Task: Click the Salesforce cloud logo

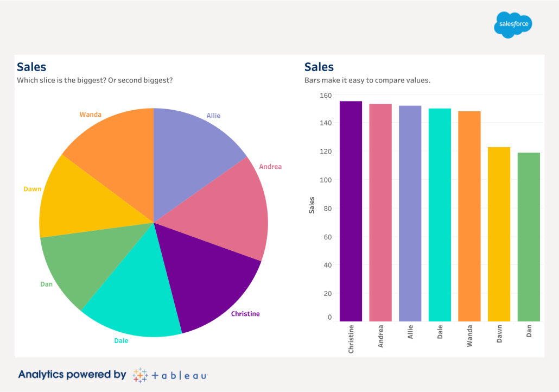Action: coord(513,24)
